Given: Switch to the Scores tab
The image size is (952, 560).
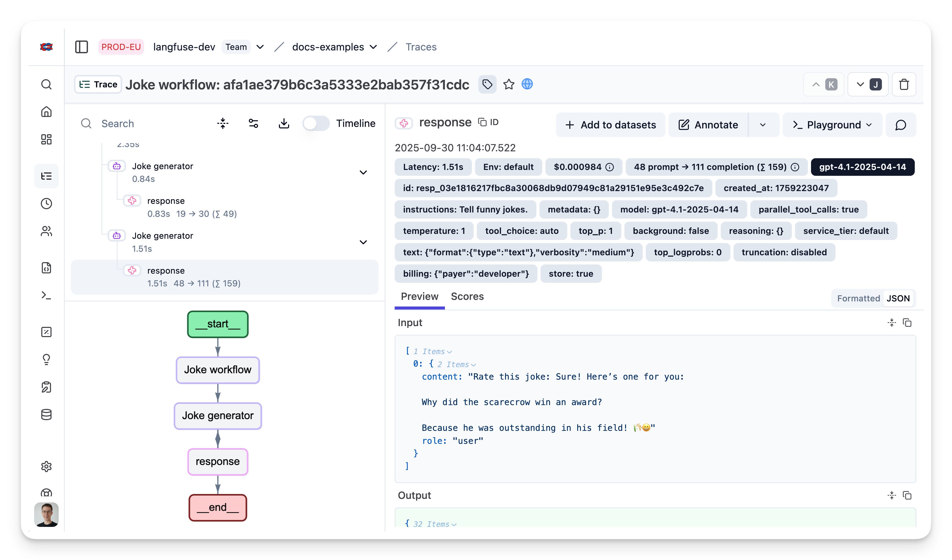Looking at the screenshot, I should coord(467,296).
